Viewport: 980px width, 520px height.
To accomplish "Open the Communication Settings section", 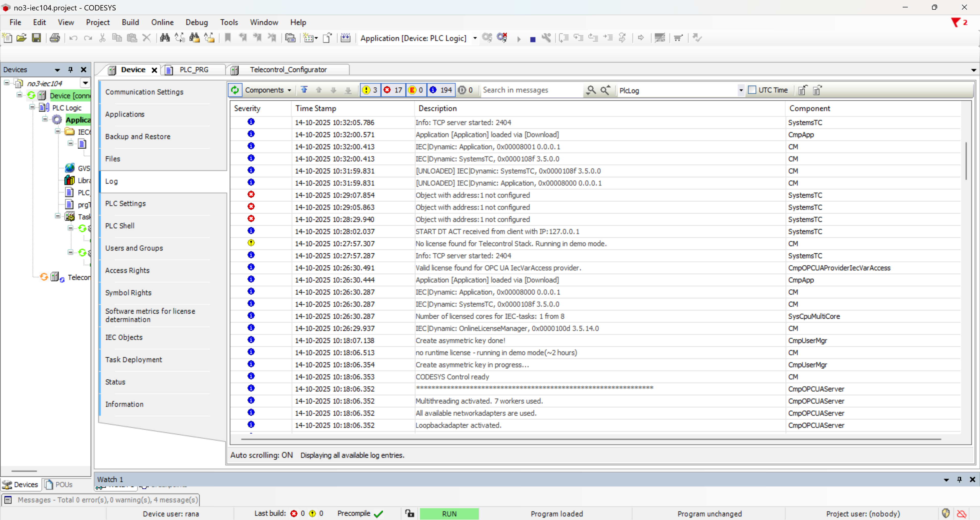I will click(144, 92).
